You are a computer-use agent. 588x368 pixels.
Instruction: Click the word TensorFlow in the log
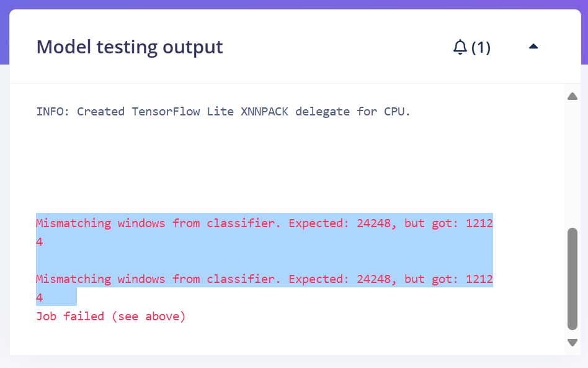[166, 112]
